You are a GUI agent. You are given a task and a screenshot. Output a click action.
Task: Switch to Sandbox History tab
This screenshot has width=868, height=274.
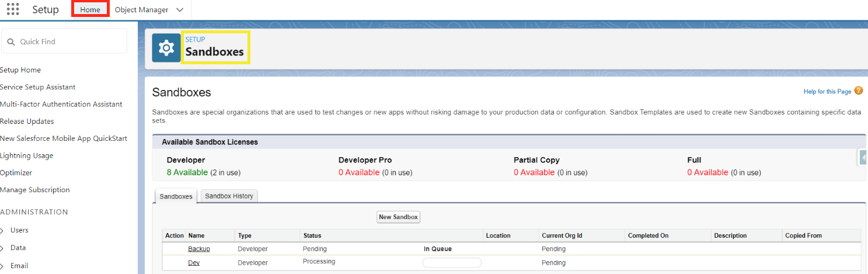pos(229,196)
